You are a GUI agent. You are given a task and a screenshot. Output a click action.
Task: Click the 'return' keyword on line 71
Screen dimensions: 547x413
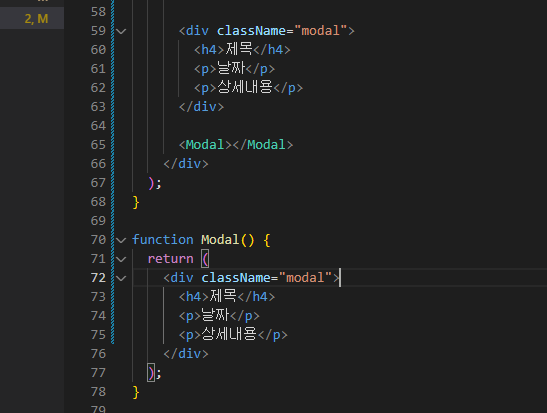pos(170,259)
